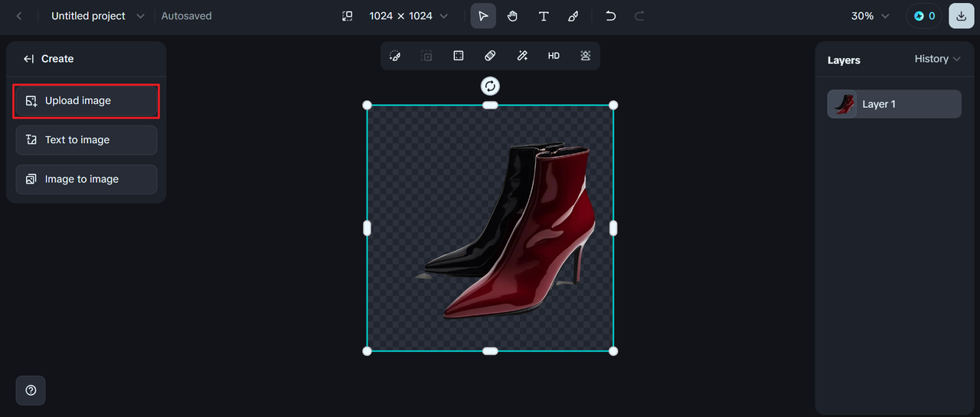Click the Upload image button
This screenshot has height=417, width=980.
tap(86, 101)
